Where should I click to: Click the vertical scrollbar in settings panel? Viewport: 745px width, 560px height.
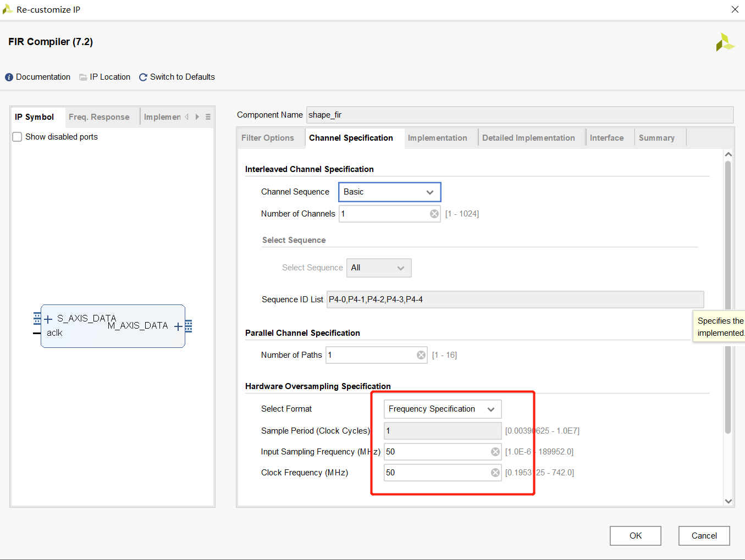point(728,297)
